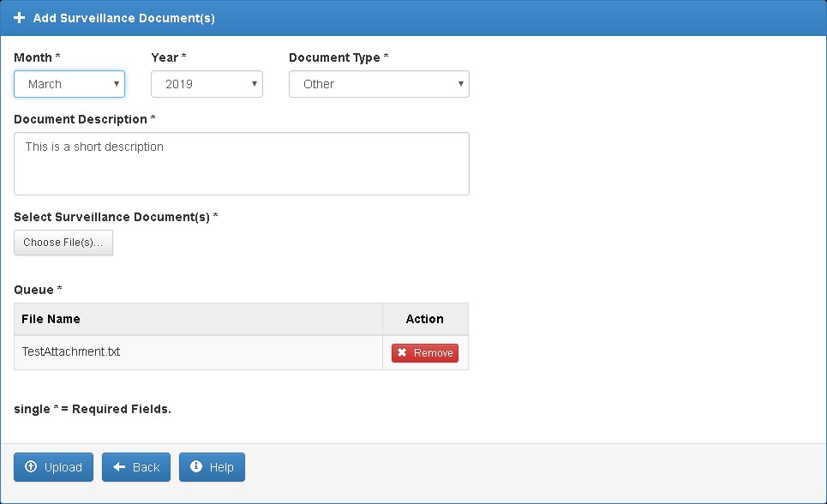This screenshot has height=504, width=827.
Task: Click the X icon on the Remove button
Action: pyautogui.click(x=402, y=353)
